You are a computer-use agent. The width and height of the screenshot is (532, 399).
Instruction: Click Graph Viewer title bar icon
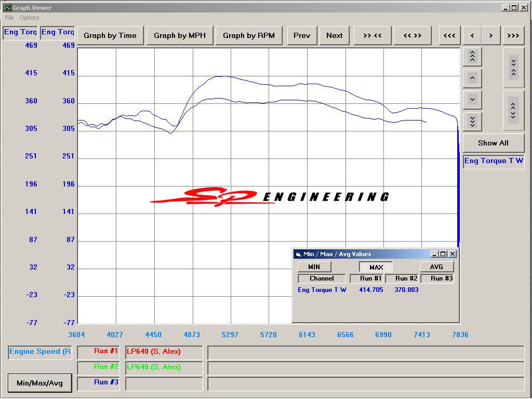tap(7, 7)
